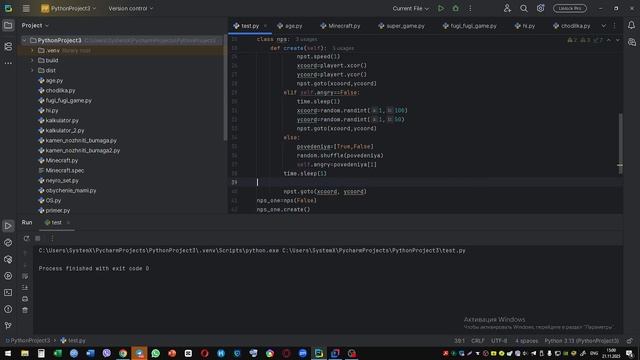Open Windows Start menu
Image resolution: width=640 pixels, height=360 pixels.
coord(8,353)
